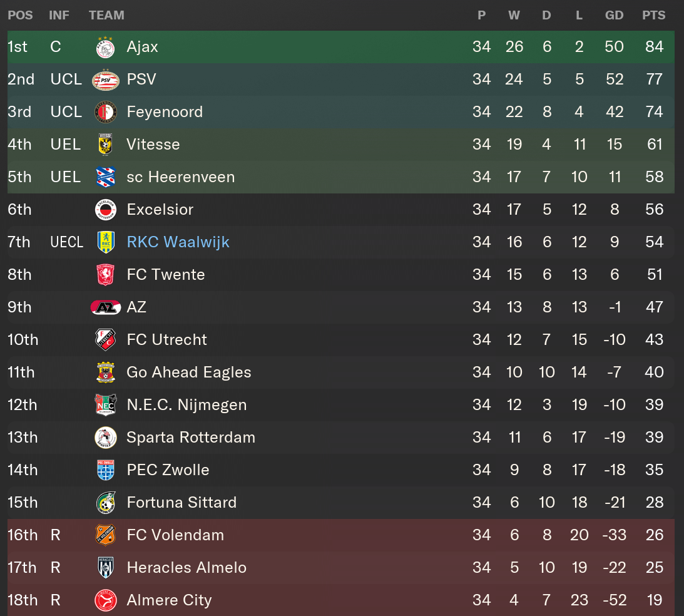Image resolution: width=684 pixels, height=616 pixels.
Task: Click the Ajax club crest icon
Action: (105, 47)
